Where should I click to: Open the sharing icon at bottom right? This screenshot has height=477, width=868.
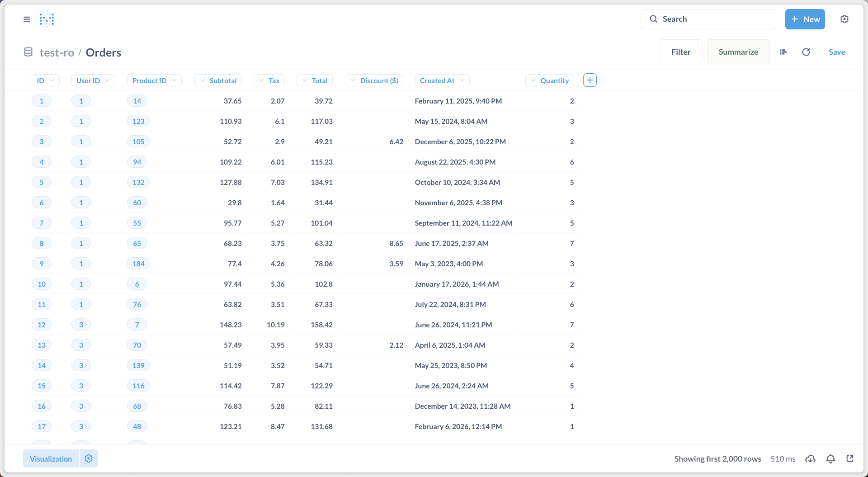pyautogui.click(x=850, y=459)
